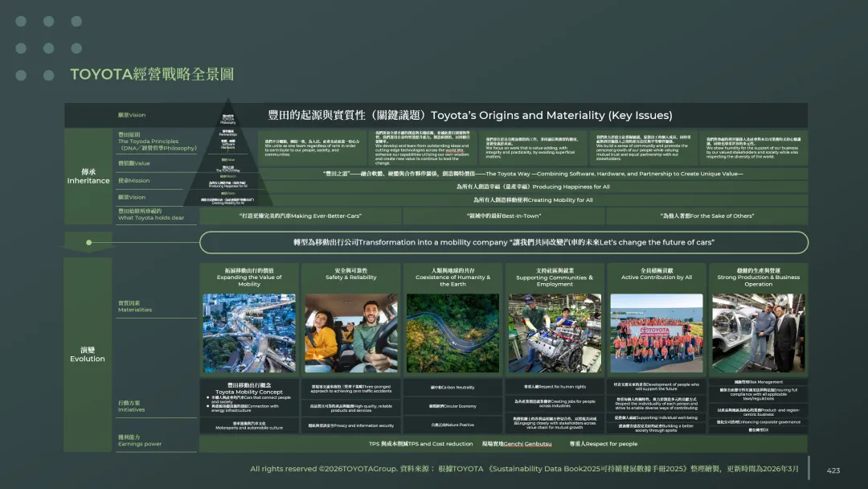Select the header Toyota's Origins and Materiality

coord(470,115)
